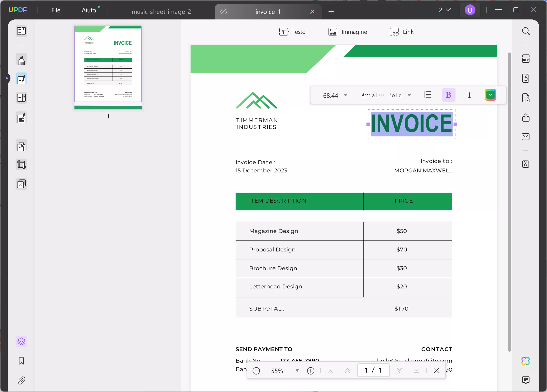Screen dimensions: 547x392
Task: Go to previous page arrow
Action: click(347, 371)
